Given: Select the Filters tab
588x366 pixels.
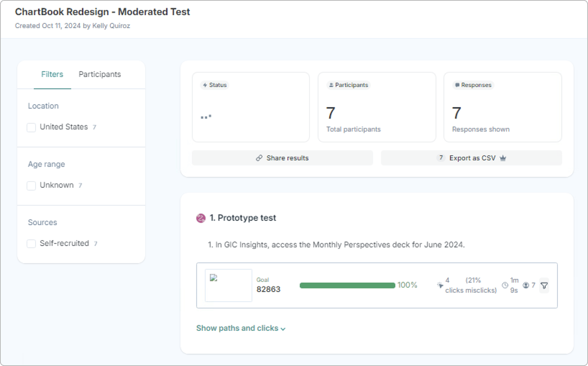Looking at the screenshot, I should click(x=52, y=74).
